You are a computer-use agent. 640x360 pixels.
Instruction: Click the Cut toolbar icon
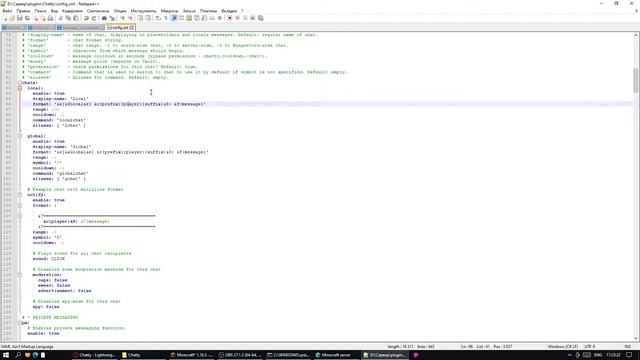pos(60,18)
